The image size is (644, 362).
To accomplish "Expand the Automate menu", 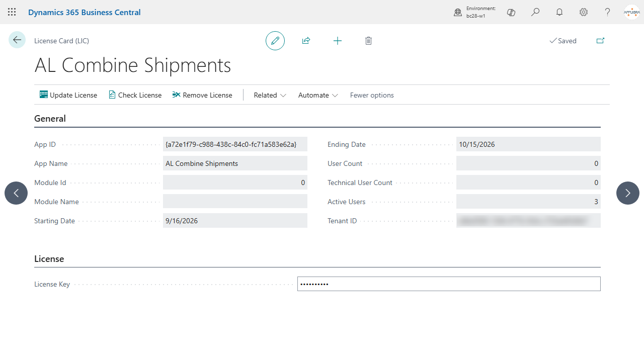I will coord(318,95).
